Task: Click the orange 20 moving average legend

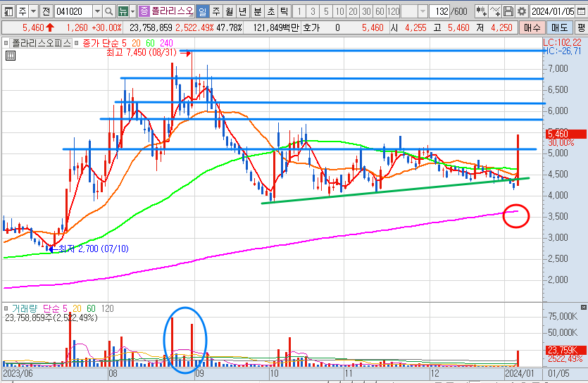Action: pyautogui.click(x=136, y=43)
